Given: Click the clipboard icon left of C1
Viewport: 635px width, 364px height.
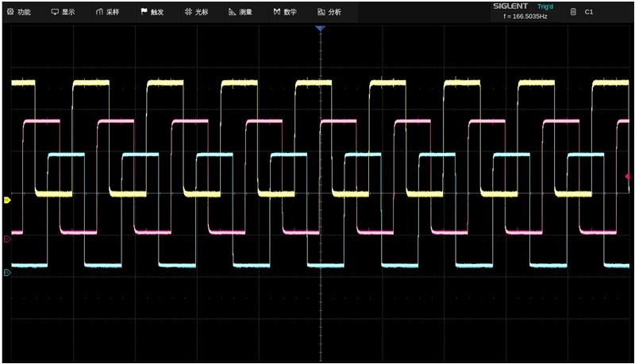Looking at the screenshot, I should pyautogui.click(x=574, y=12).
